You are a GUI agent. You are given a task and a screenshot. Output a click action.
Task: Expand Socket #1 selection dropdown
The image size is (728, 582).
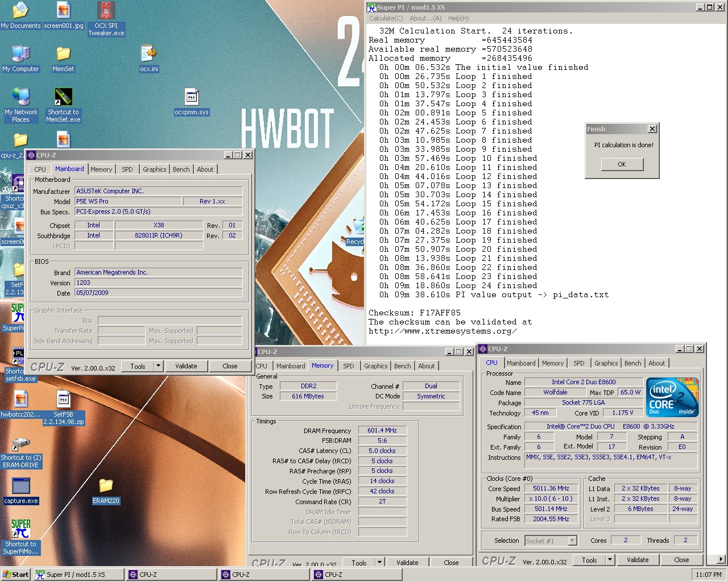[x=573, y=541]
